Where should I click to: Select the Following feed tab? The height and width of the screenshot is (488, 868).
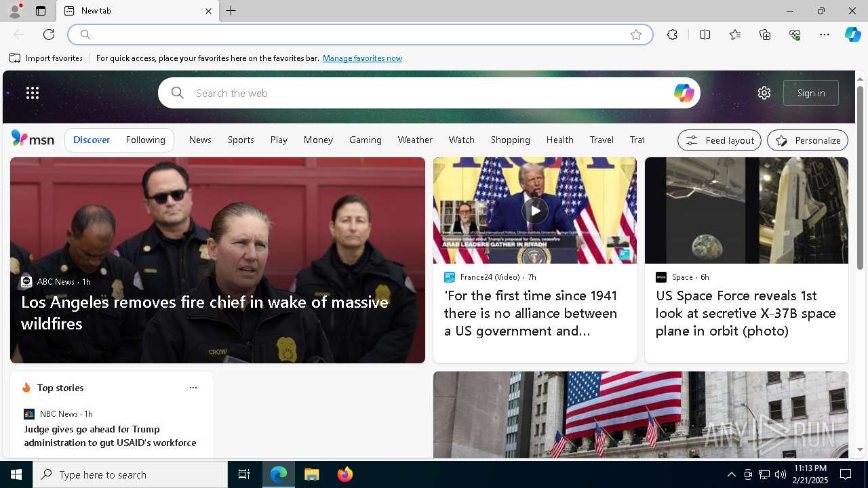click(x=145, y=140)
